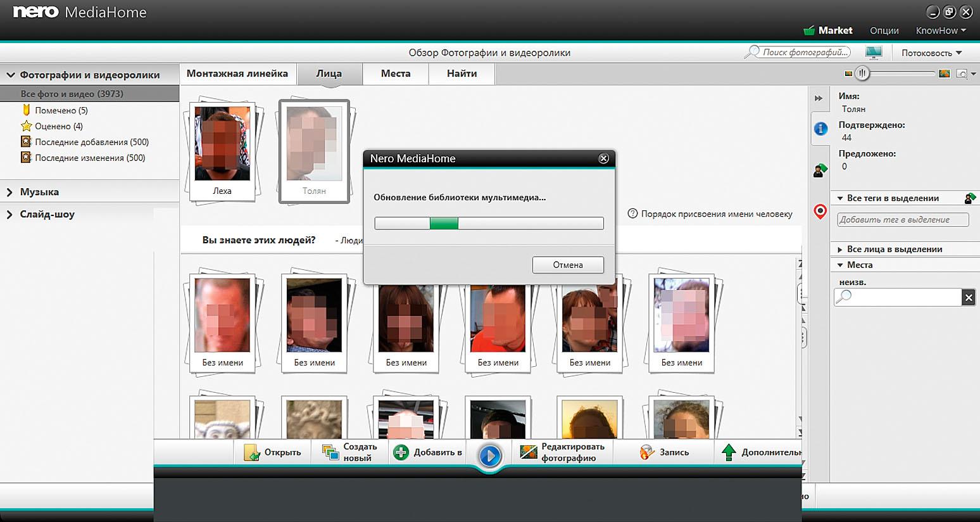Click the red location pin icon

tap(820, 212)
